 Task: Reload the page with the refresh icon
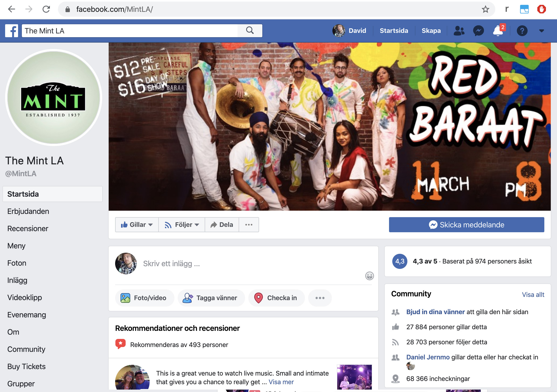pos(46,9)
